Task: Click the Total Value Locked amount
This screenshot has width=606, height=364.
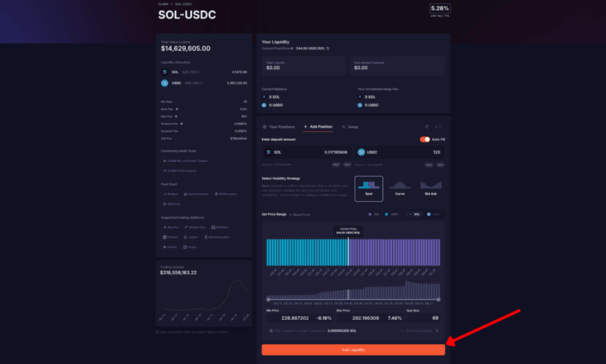Action: 186,49
